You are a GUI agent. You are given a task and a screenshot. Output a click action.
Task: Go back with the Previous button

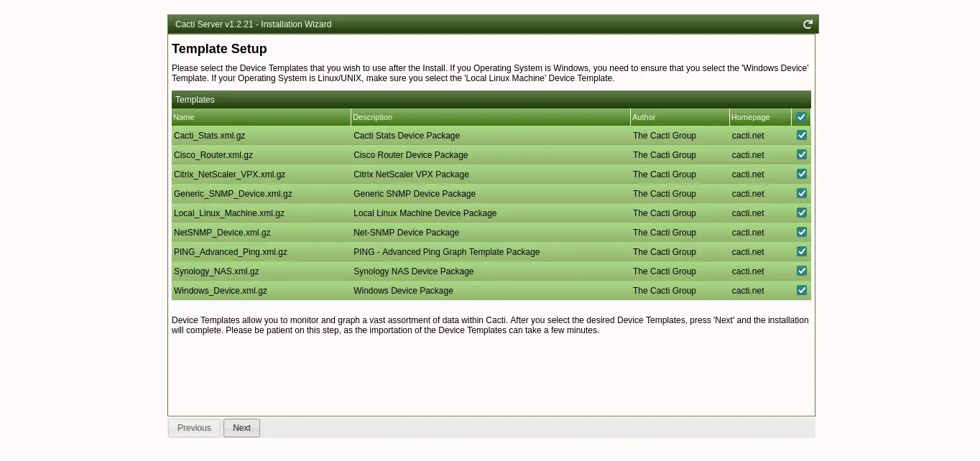coord(194,428)
